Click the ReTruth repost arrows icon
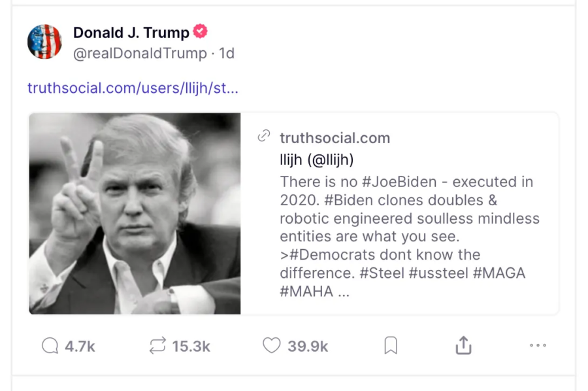Viewport: 588px width, 391px height. pos(157,346)
